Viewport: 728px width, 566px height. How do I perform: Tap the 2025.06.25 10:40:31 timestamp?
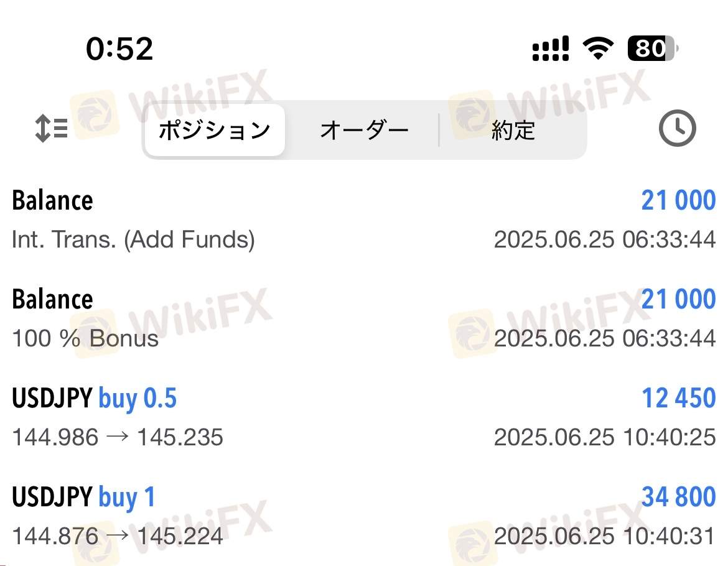click(605, 536)
